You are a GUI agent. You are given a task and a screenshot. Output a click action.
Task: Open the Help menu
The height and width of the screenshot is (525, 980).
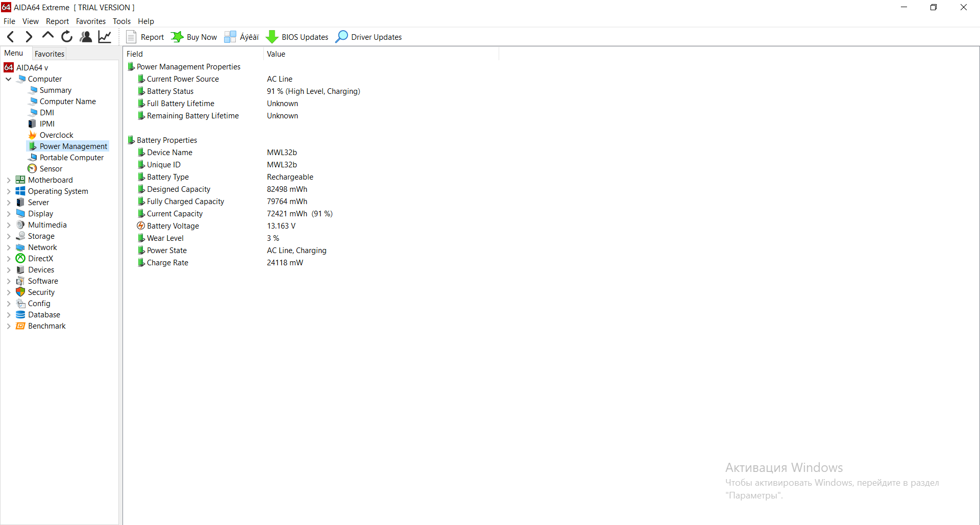(x=146, y=21)
